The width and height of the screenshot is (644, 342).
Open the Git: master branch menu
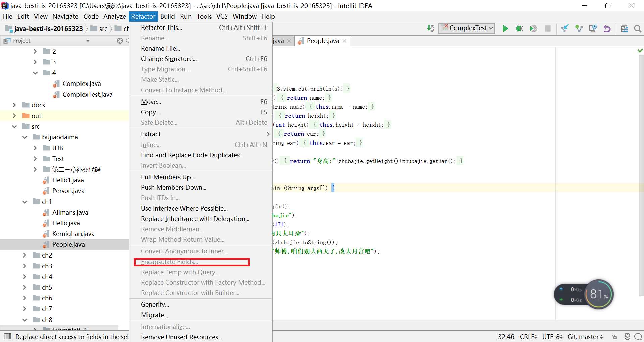point(585,337)
